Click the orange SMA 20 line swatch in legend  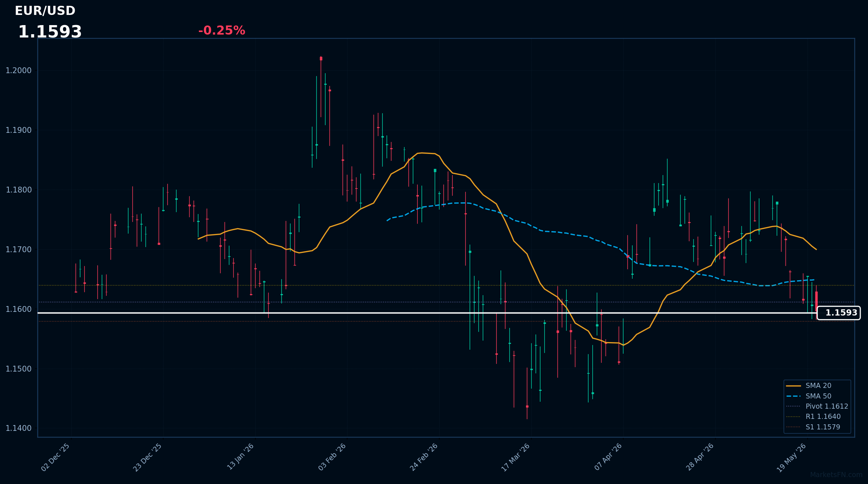(x=793, y=386)
